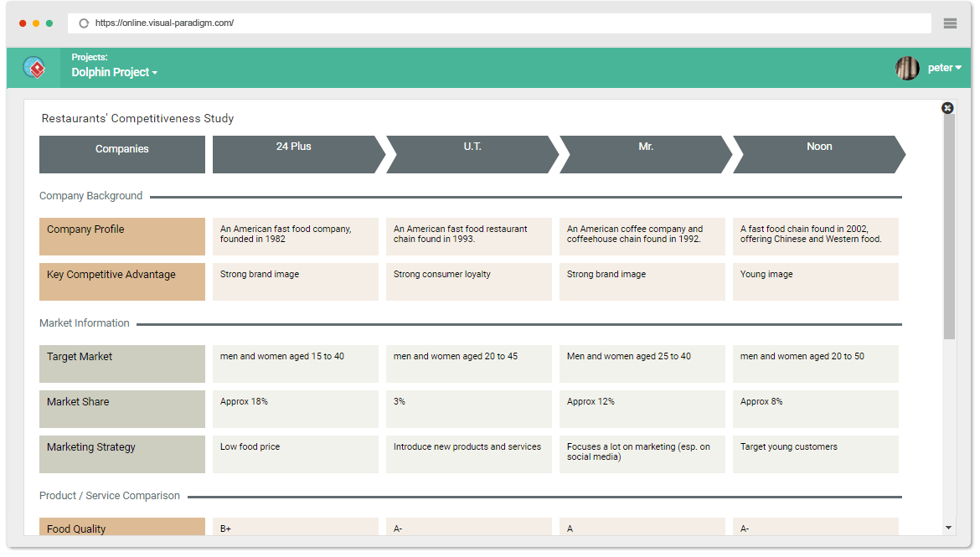Click the Key Competitive Advantage cell
The width and height of the screenshot is (980, 557).
click(x=121, y=281)
